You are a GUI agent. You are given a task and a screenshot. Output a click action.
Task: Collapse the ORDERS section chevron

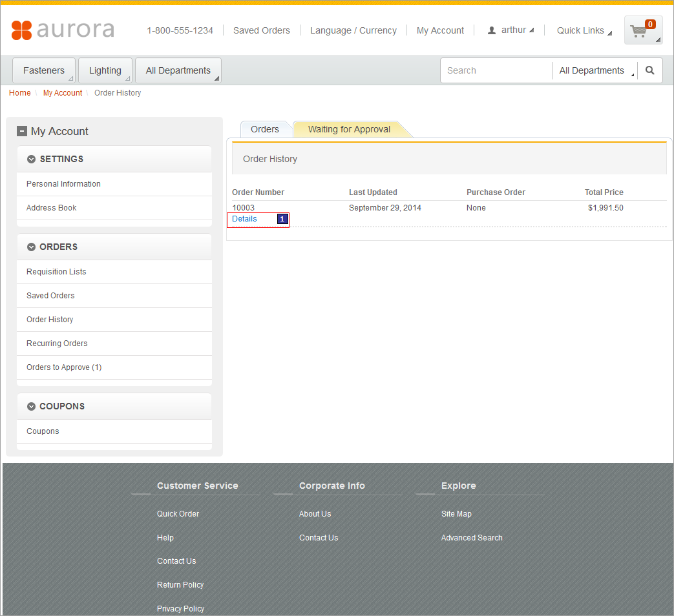[x=31, y=247]
